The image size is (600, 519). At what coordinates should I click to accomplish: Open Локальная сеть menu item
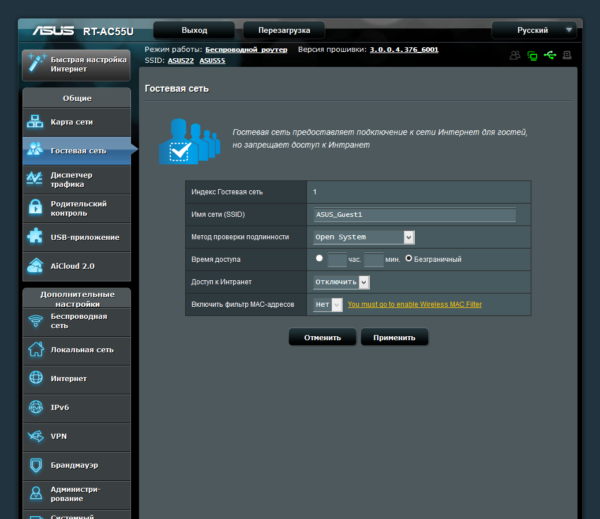click(x=77, y=350)
